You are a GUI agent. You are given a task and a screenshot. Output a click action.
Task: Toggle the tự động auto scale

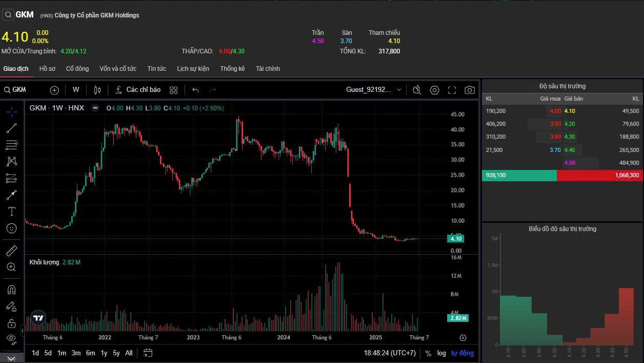coord(462,353)
